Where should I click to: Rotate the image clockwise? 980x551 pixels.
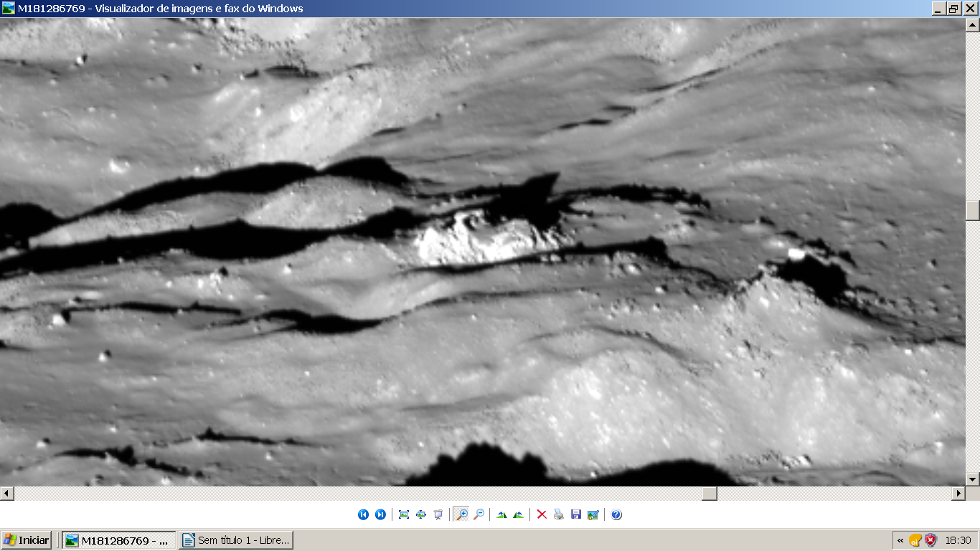coord(501,514)
